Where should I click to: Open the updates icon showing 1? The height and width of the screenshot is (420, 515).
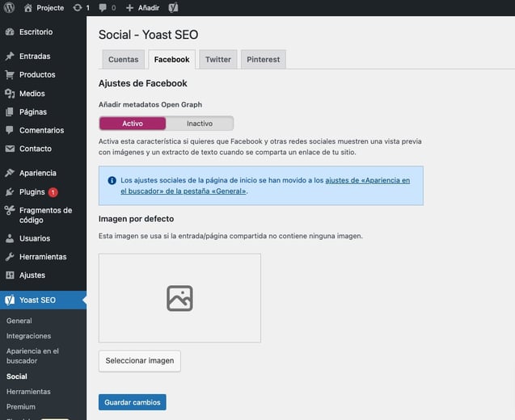(78, 7)
